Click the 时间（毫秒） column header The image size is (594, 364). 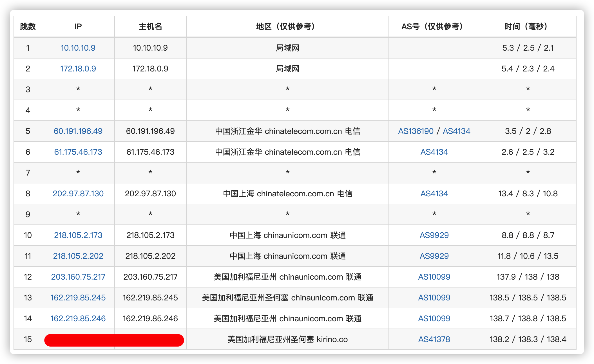point(528,26)
